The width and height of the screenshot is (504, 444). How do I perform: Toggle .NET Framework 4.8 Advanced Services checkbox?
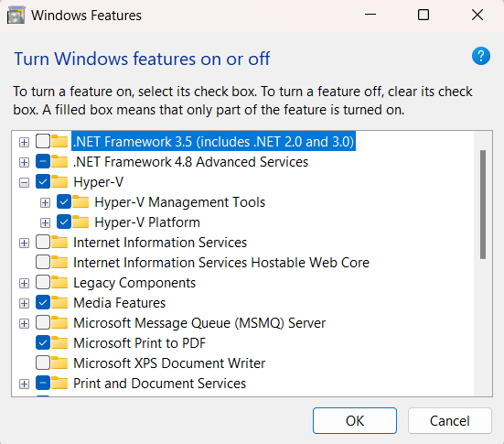coord(43,161)
